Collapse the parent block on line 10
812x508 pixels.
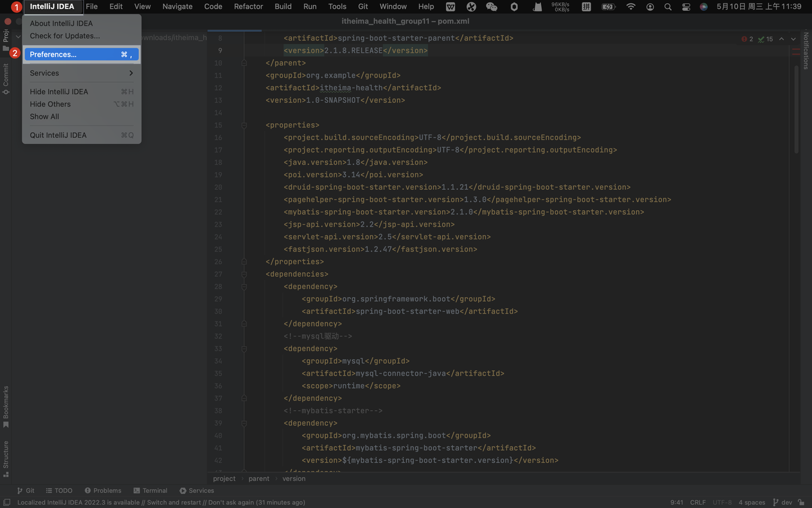(244, 63)
